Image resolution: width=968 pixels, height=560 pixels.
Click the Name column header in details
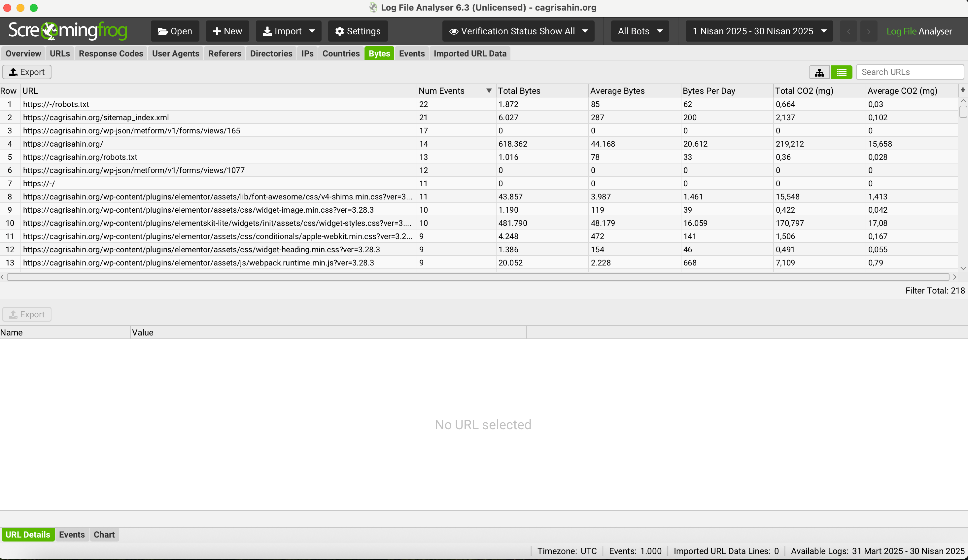pos(65,332)
